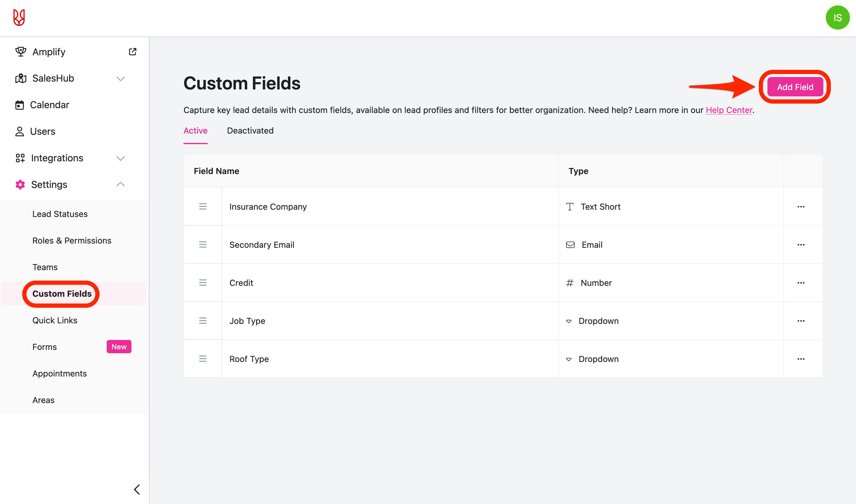Click the red fox logo
Screen dimensions: 856x504
[x=19, y=18]
